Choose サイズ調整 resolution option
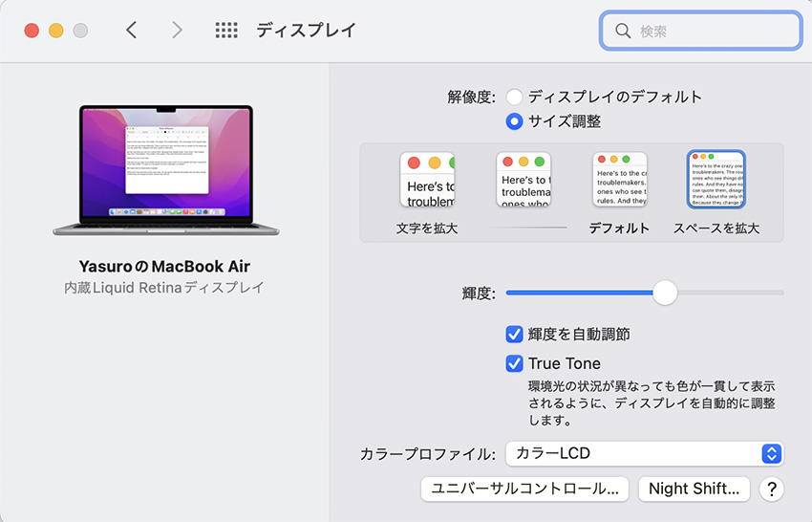The height and width of the screenshot is (522, 812). [x=514, y=121]
